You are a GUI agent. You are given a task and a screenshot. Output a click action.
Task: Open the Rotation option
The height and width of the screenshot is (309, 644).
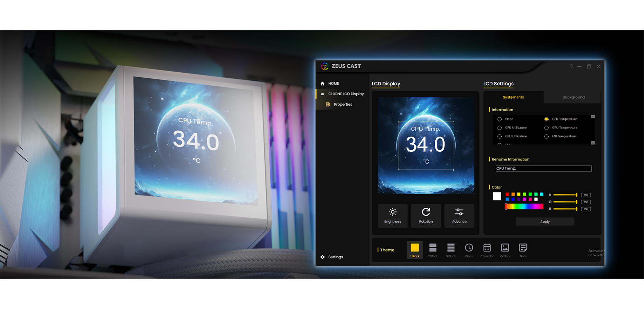tap(426, 216)
